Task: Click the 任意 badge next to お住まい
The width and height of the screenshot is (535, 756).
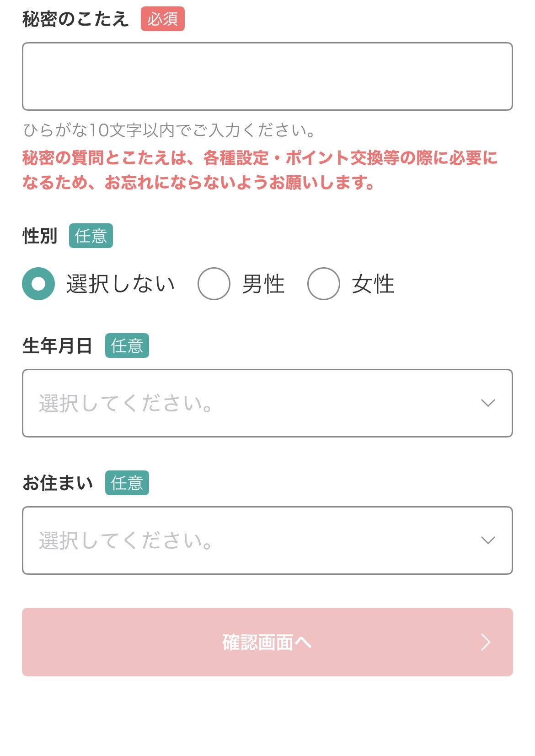Action: 127,483
